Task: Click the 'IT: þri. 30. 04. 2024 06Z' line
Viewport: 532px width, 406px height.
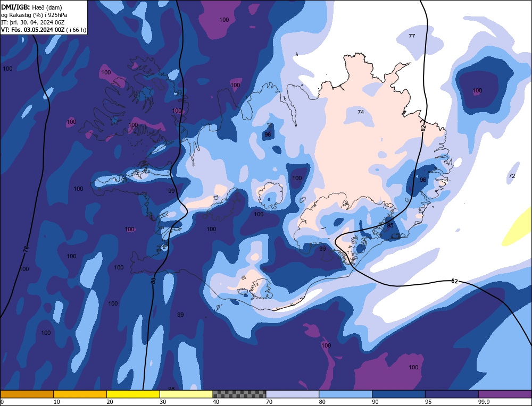Action: [x=32, y=22]
